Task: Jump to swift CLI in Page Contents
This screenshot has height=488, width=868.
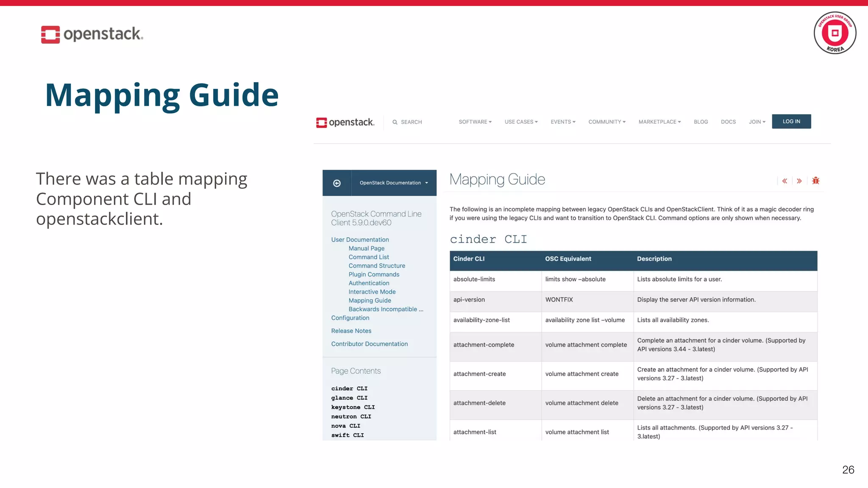Action: [348, 435]
